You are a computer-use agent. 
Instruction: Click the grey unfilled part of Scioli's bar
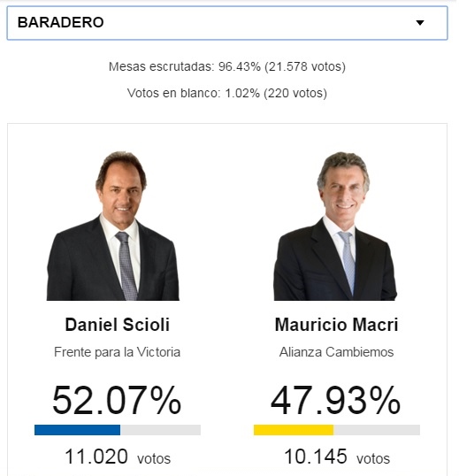pyautogui.click(x=160, y=430)
